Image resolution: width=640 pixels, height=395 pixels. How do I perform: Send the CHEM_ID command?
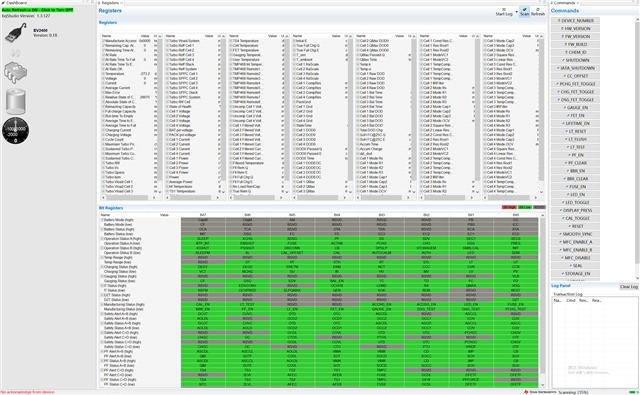click(x=575, y=52)
